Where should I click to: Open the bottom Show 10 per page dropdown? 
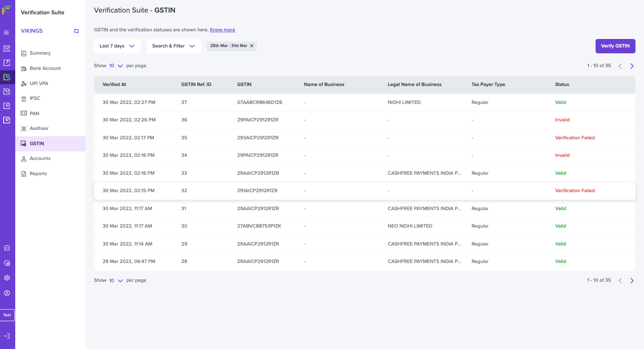pyautogui.click(x=116, y=280)
